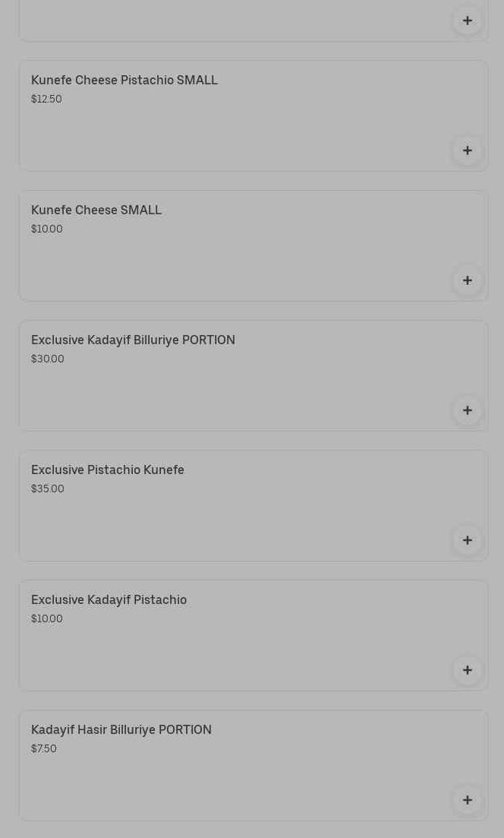This screenshot has height=838, width=504.
Task: Add Kunefe Cheese SMALL with plus icon
Action: [467, 280]
